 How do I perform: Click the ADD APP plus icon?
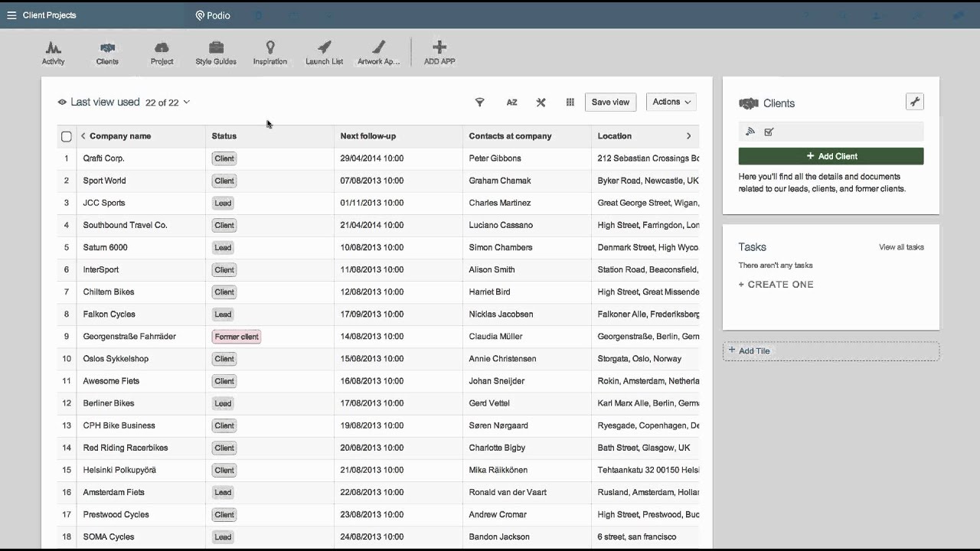click(439, 47)
